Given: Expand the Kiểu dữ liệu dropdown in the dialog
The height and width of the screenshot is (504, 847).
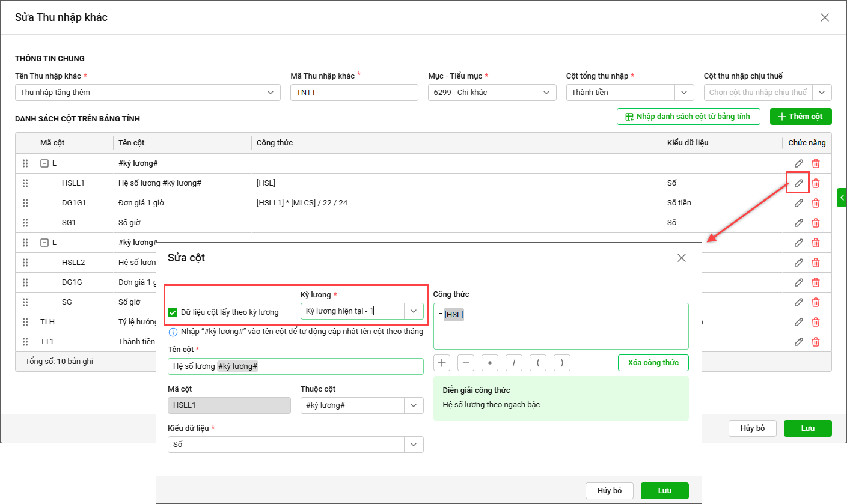Looking at the screenshot, I should click(x=414, y=445).
